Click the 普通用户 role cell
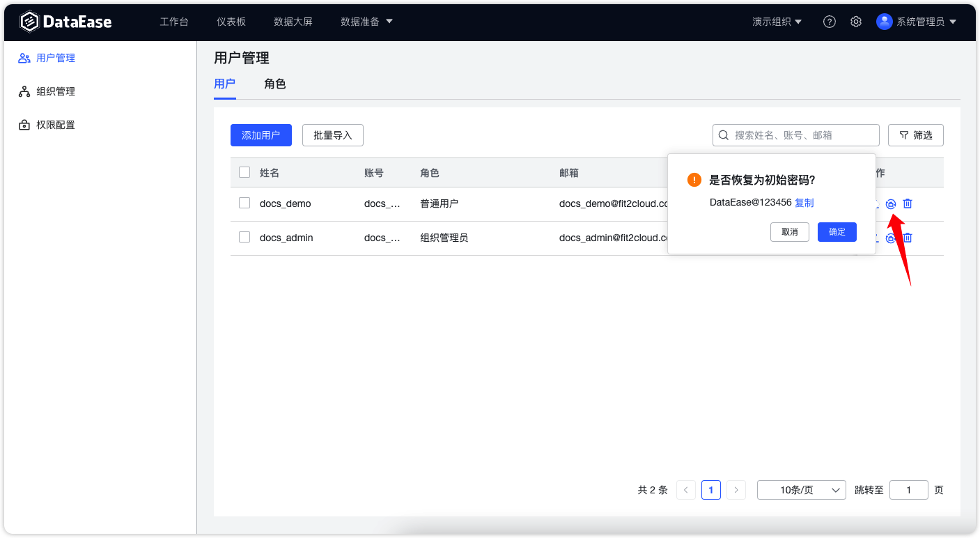Screen dimensions: 980x538 click(x=440, y=203)
